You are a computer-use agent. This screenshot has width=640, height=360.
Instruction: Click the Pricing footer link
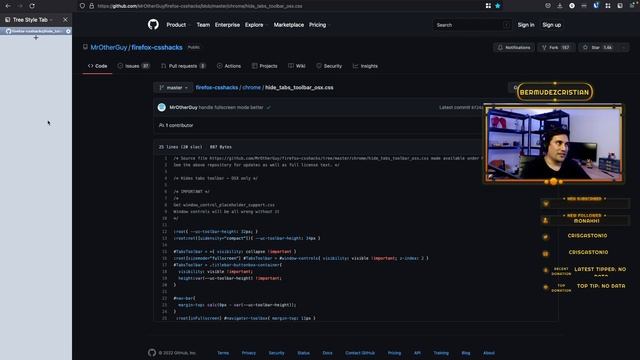[x=394, y=353]
